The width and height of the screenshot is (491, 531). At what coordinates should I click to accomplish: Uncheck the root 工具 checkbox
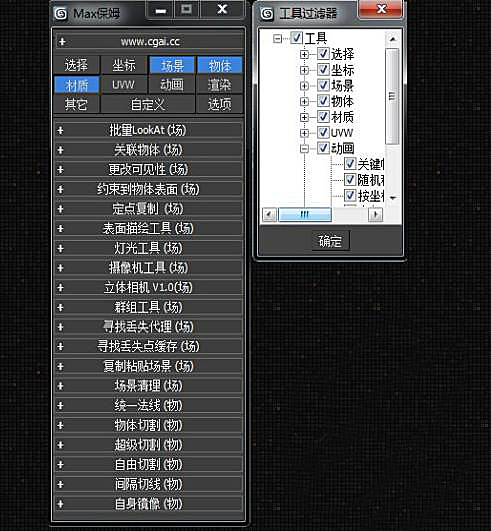[297, 38]
